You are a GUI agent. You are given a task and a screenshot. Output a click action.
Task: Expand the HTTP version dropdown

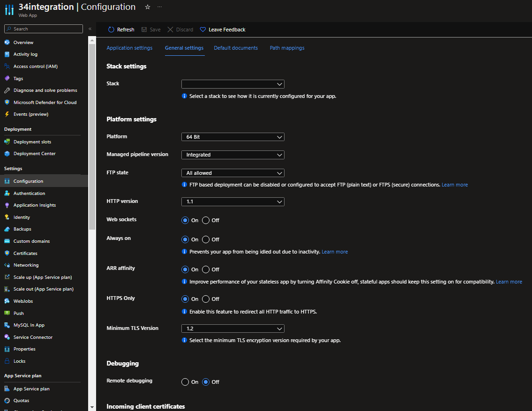click(x=233, y=202)
